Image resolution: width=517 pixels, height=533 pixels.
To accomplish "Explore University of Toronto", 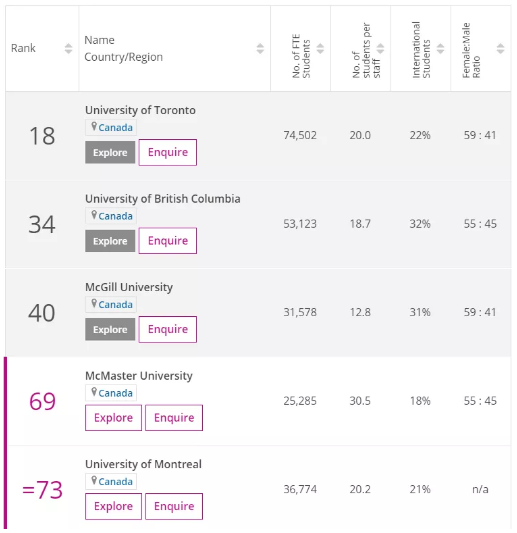I will (110, 153).
